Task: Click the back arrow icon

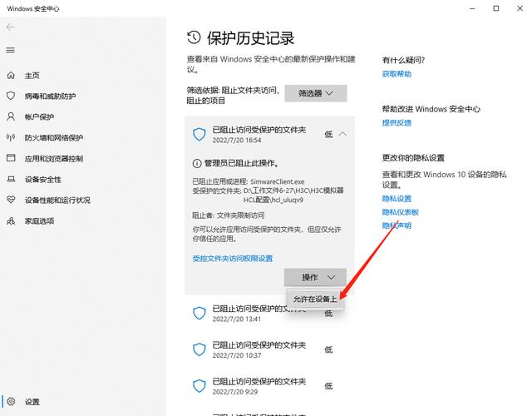Action: 11,27
